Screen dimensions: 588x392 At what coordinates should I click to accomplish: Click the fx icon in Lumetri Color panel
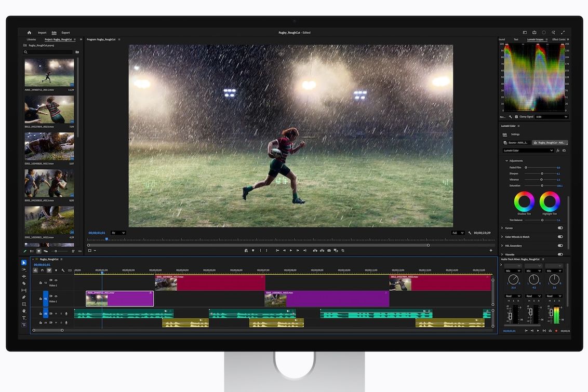tap(558, 151)
